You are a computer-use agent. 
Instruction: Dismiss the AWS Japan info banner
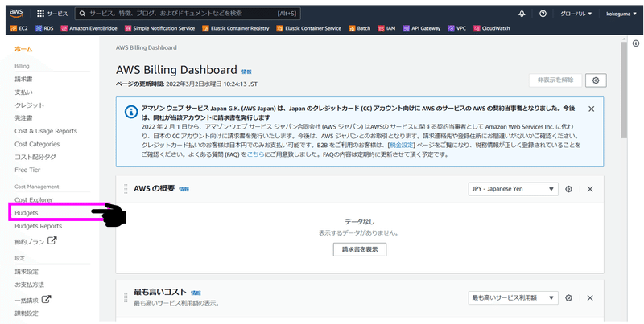coord(591,109)
